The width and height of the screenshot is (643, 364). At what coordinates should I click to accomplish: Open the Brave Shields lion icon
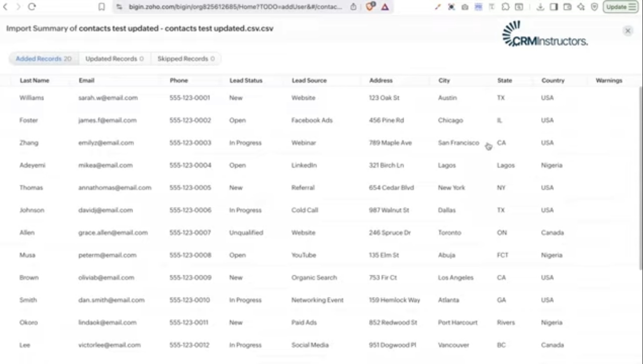click(x=370, y=7)
